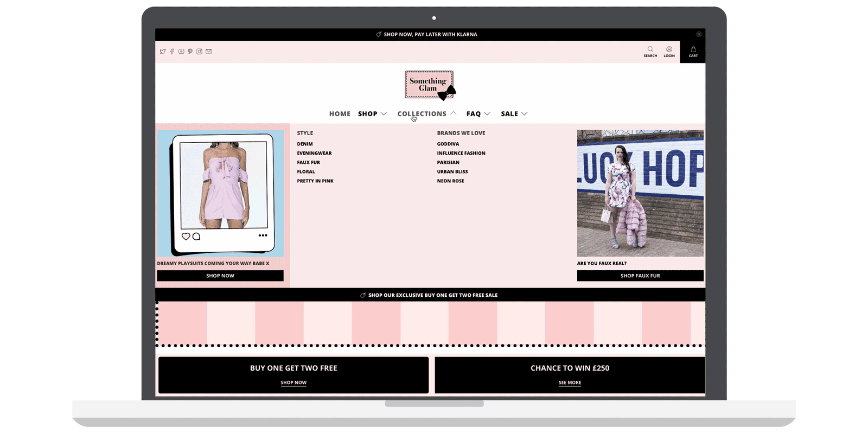Screen dimensions: 868x434
Task: Open the Twitter social link icon
Action: pyautogui.click(x=163, y=52)
